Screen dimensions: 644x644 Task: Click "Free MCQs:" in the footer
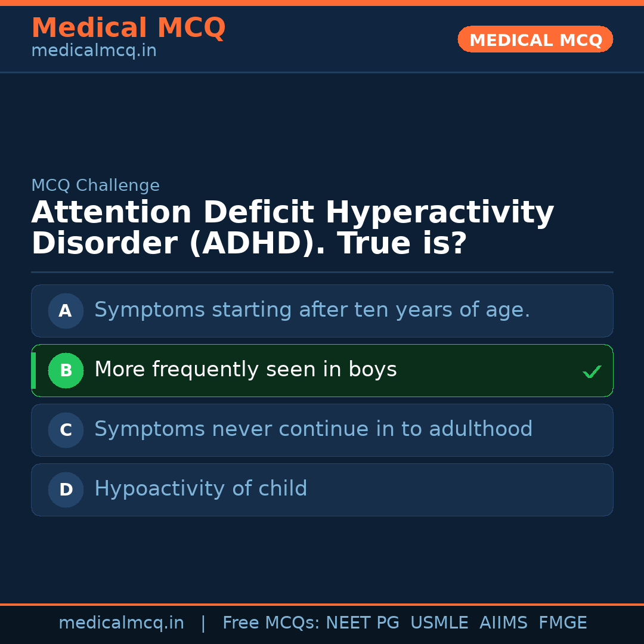271,623
